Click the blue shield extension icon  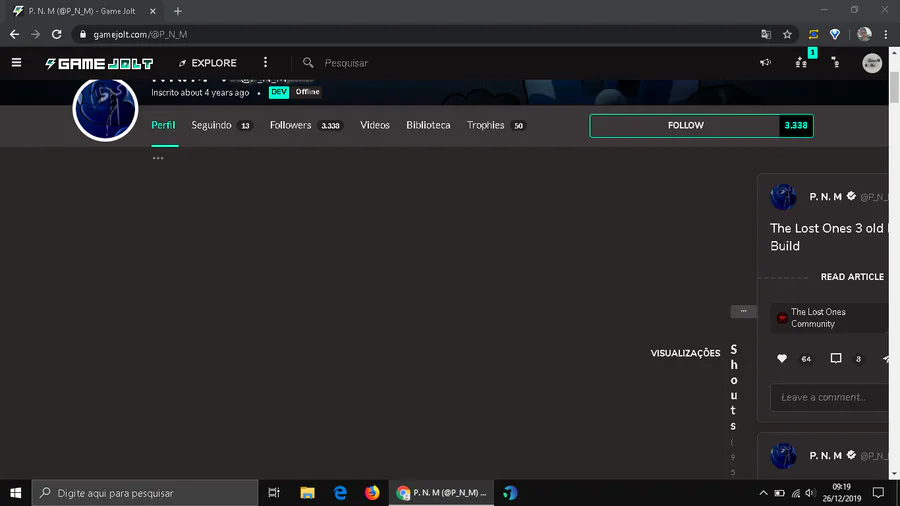pyautogui.click(x=835, y=34)
